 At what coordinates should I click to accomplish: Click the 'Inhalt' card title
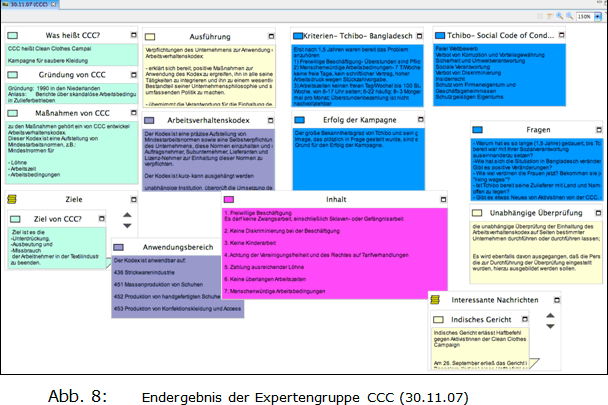coord(336,199)
